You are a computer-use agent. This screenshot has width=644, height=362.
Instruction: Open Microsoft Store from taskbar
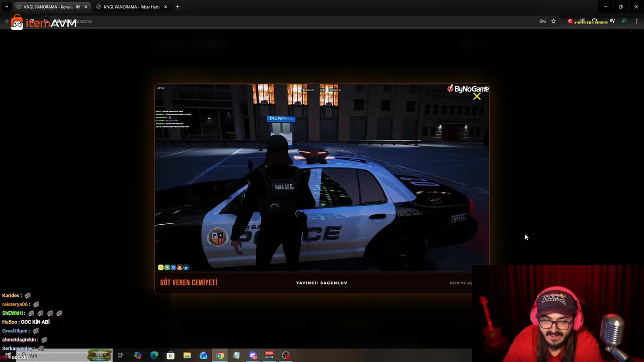coord(171,356)
